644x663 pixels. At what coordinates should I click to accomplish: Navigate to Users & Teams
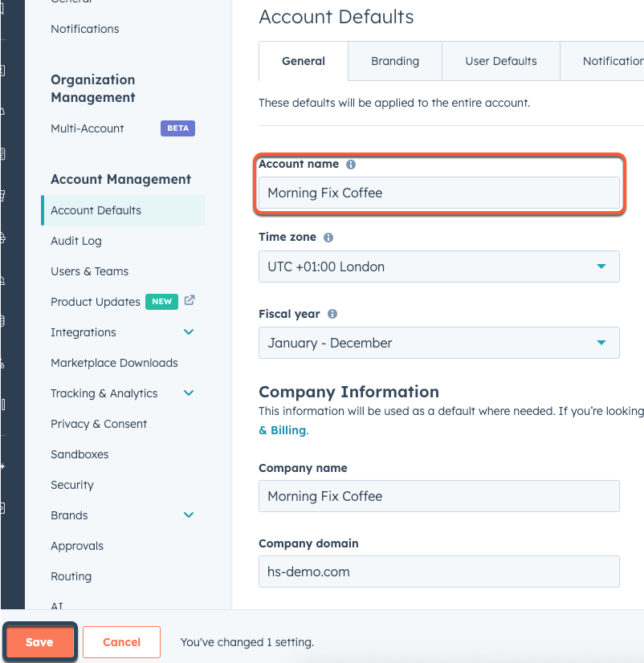(x=89, y=271)
